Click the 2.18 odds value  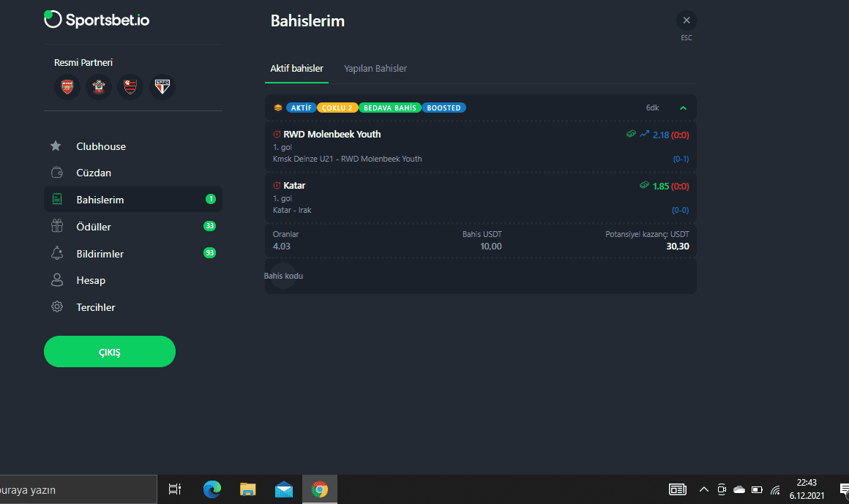pos(661,135)
